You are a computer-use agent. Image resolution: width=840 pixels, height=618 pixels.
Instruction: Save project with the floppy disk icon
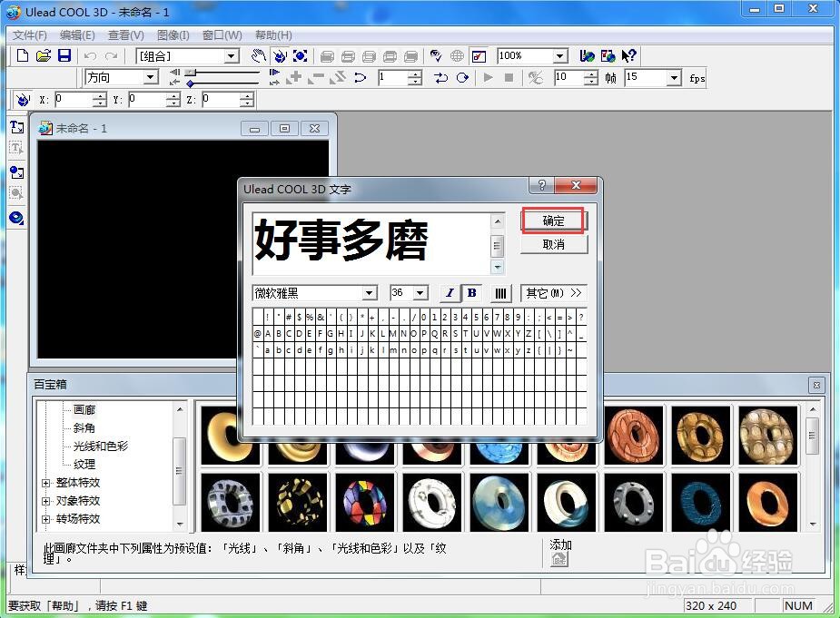(64, 55)
